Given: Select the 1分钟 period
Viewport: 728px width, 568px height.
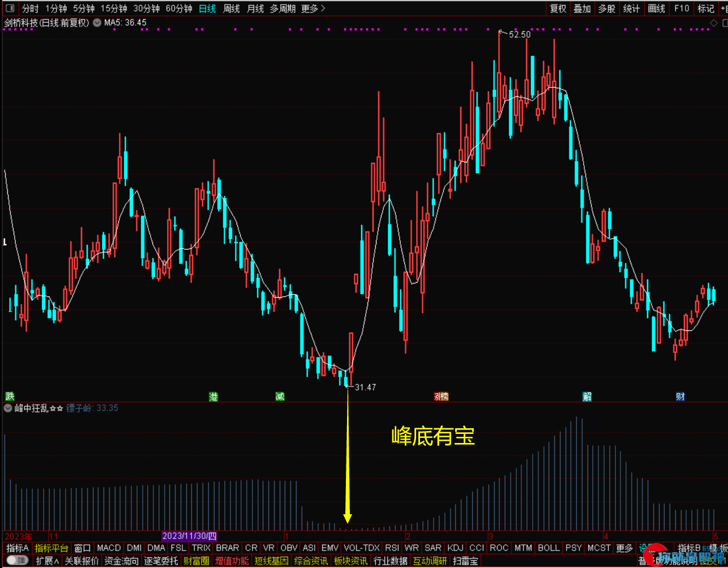Looking at the screenshot, I should (56, 8).
